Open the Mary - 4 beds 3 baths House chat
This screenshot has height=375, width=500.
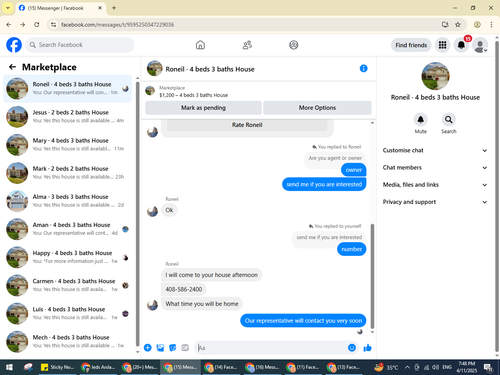coord(67,145)
